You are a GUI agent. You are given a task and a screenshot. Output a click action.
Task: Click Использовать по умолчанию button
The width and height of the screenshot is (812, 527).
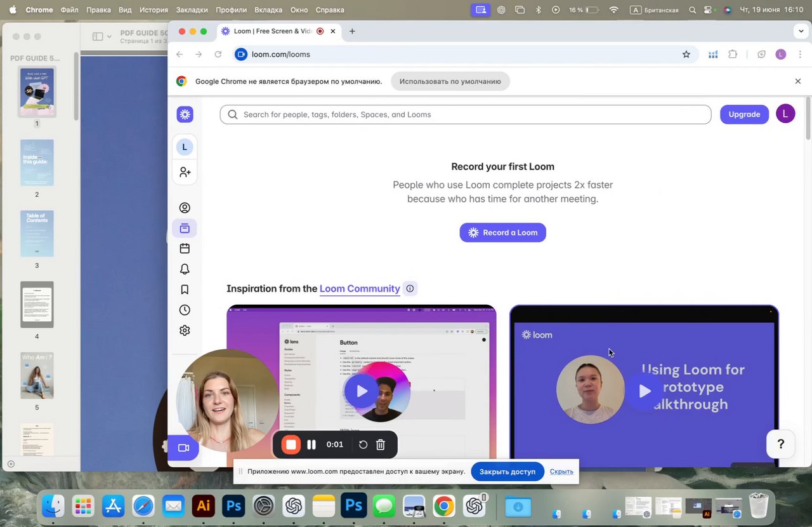450,81
